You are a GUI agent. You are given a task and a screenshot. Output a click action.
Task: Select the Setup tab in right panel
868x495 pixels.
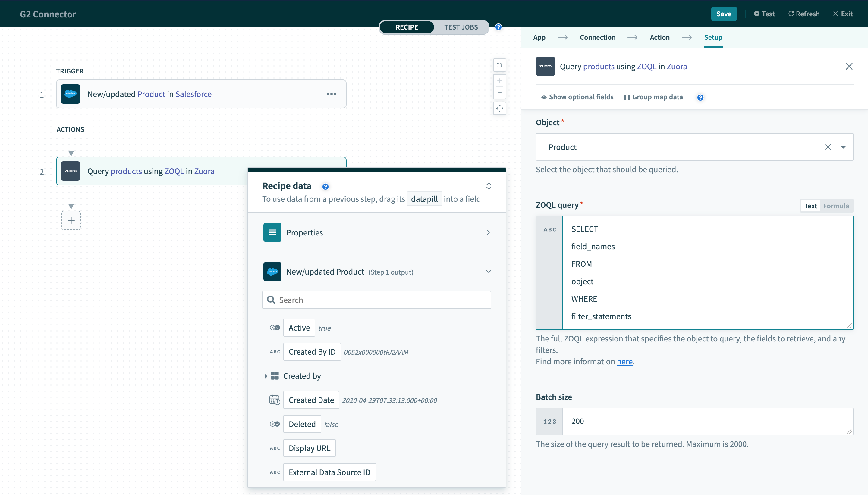714,37
